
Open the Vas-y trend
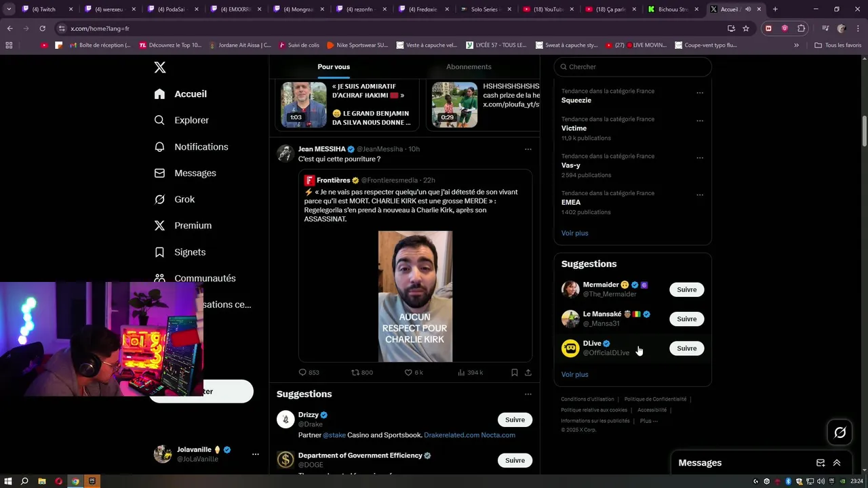[x=571, y=165]
